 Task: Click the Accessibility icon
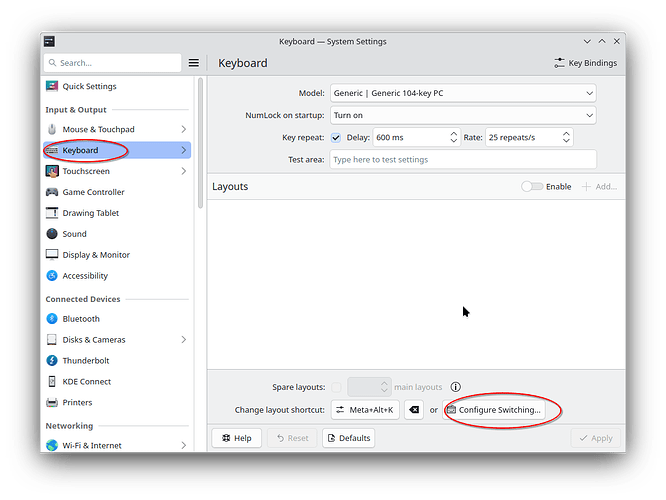pos(52,276)
